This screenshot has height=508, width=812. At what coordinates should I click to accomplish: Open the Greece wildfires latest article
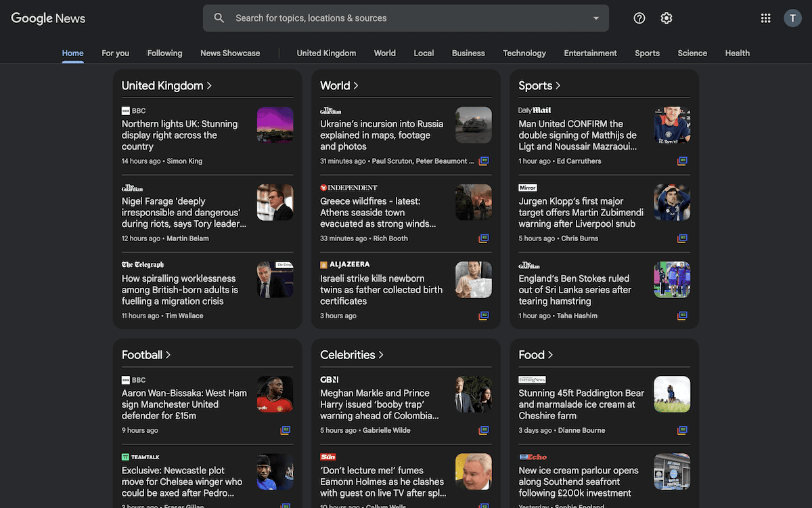point(378,212)
